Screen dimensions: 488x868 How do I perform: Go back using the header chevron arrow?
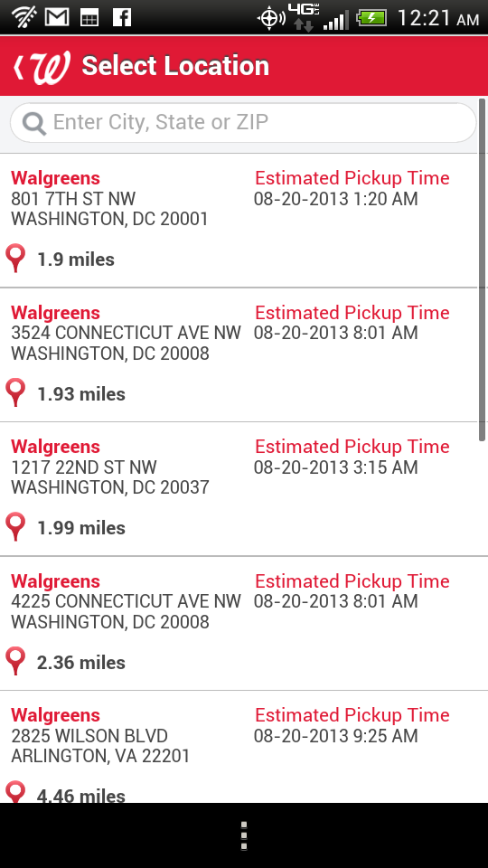[19, 66]
